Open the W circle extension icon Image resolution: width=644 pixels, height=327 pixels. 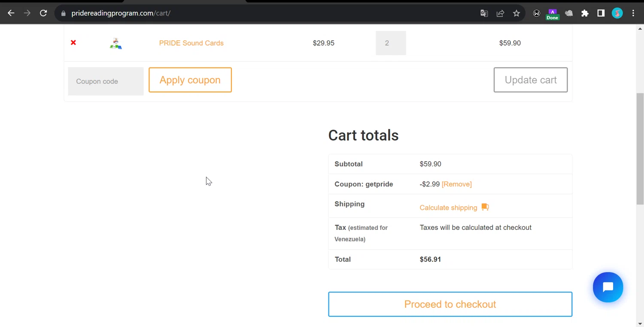pos(536,13)
